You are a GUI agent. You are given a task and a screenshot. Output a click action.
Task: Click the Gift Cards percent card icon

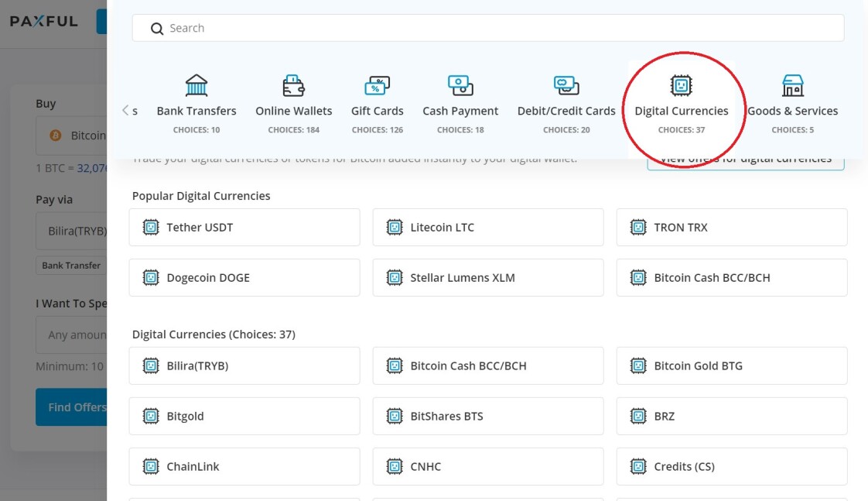click(x=377, y=85)
